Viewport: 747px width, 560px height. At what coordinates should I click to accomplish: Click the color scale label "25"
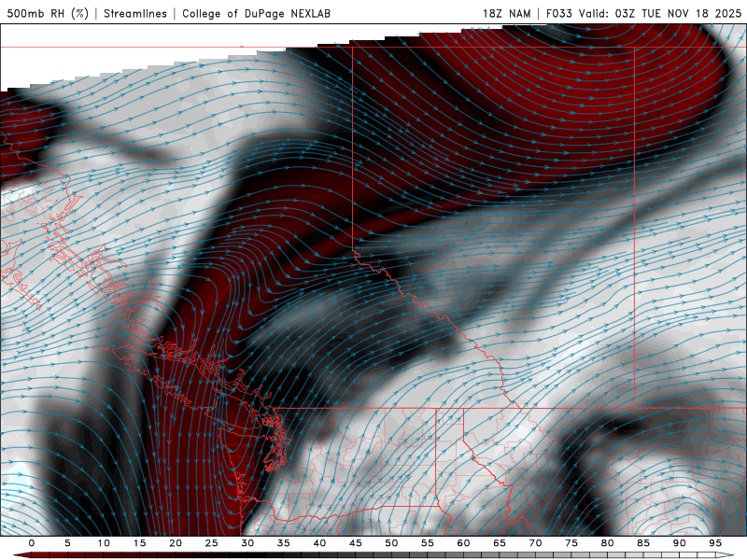click(x=212, y=543)
